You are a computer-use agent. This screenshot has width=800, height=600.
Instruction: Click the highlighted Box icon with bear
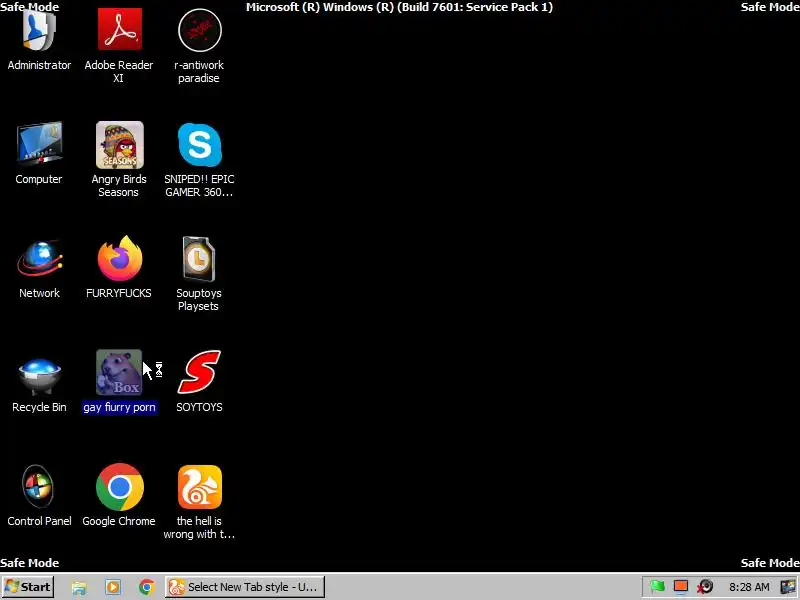click(x=119, y=372)
